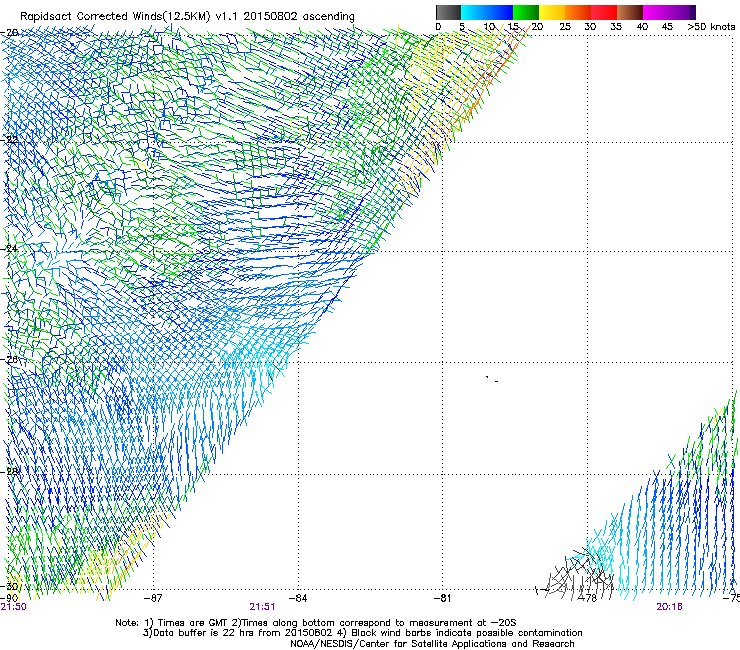740x650 pixels.
Task: Click the Rapidscat Corrected Winds title text
Action: (x=187, y=16)
